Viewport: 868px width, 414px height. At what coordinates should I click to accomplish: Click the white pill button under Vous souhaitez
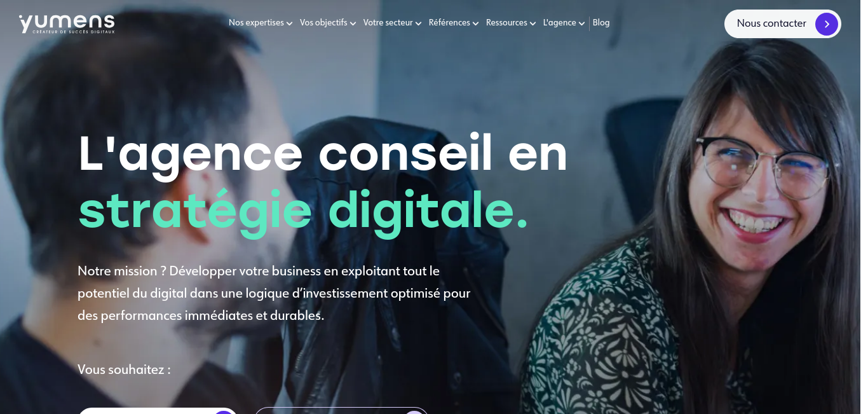point(158,411)
